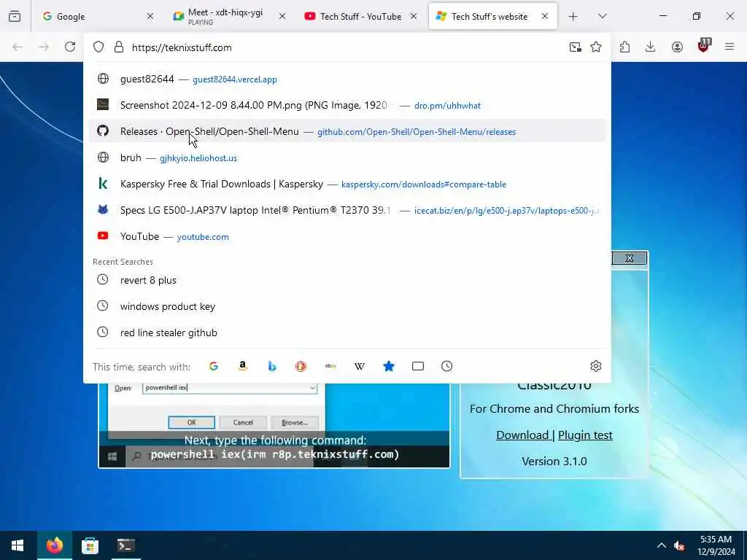
Task: Open the muted volume tray icon
Action: point(680,545)
